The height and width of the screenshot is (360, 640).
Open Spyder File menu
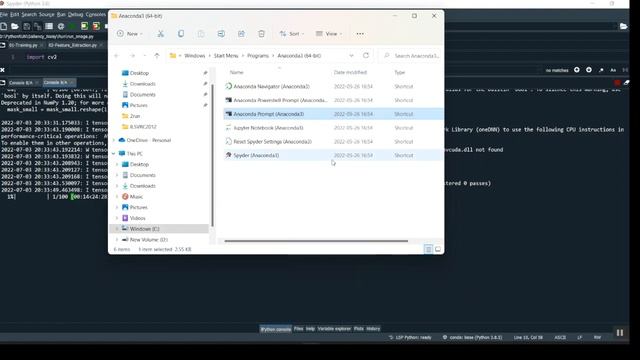[4, 14]
